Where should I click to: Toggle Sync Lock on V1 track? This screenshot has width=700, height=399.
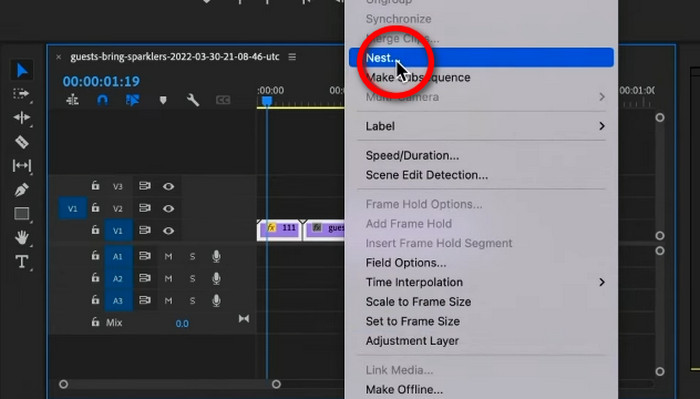coord(144,230)
